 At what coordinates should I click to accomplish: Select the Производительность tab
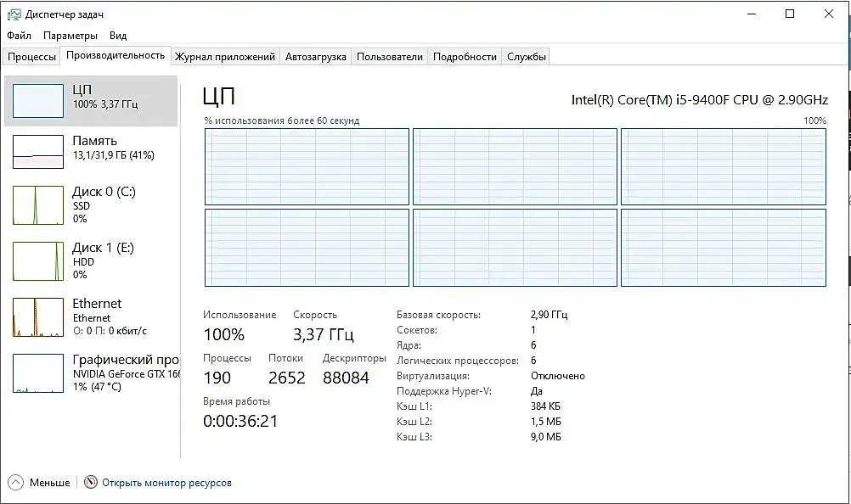(115, 55)
